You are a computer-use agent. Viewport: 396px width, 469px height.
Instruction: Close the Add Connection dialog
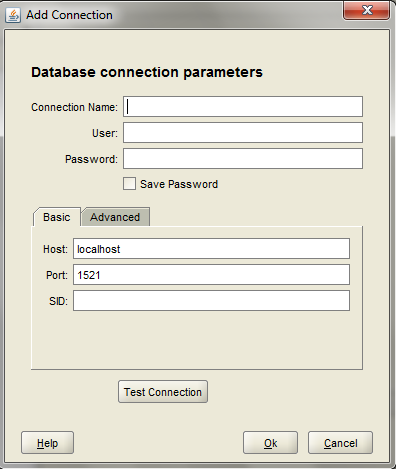367,10
